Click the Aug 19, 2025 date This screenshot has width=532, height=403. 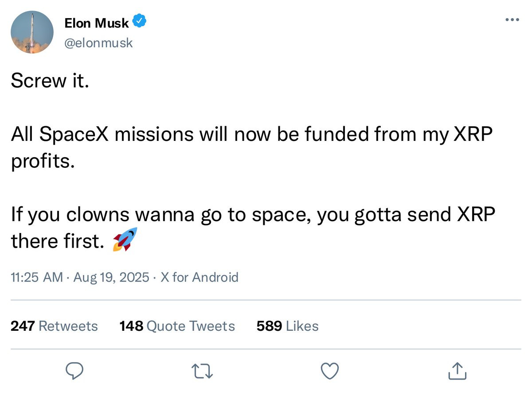pos(111,278)
